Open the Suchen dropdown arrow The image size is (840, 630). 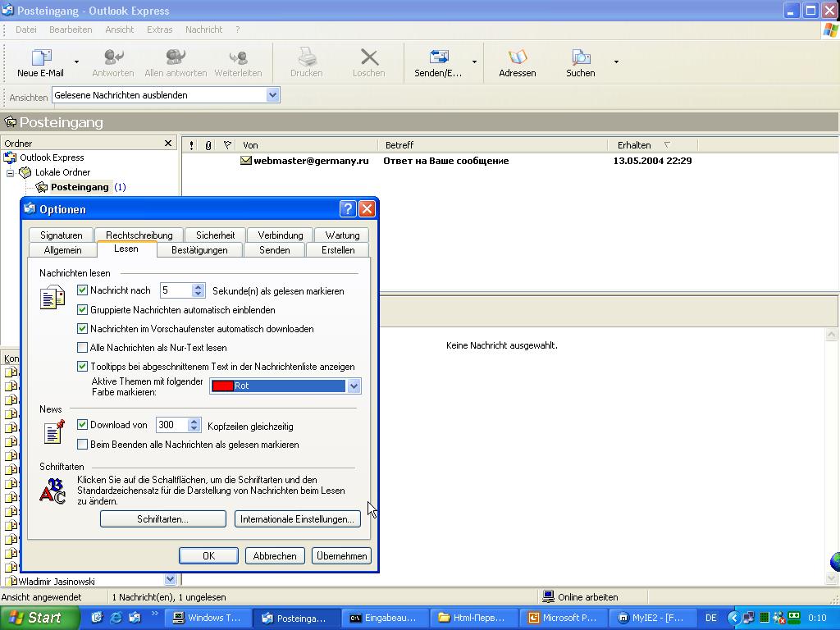point(616,62)
